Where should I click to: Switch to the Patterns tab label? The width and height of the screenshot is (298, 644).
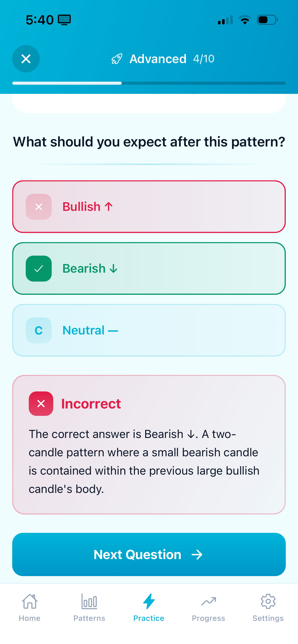point(89,618)
